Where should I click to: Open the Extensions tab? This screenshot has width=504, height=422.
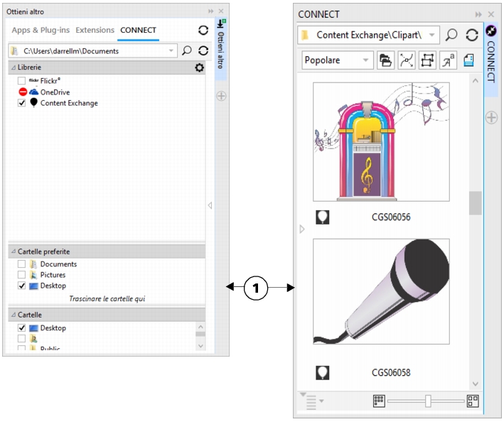pyautogui.click(x=95, y=30)
